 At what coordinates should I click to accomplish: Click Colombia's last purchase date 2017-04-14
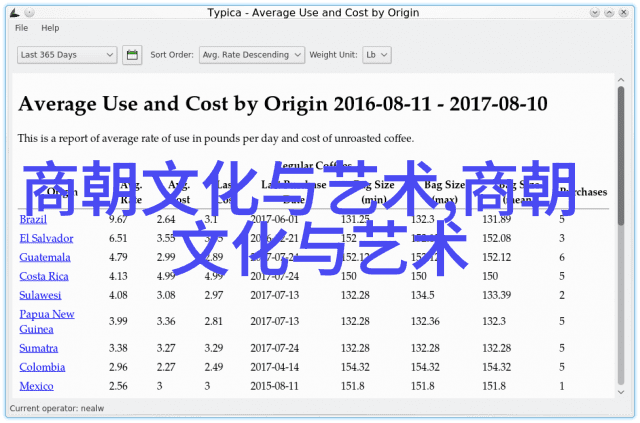[275, 367]
